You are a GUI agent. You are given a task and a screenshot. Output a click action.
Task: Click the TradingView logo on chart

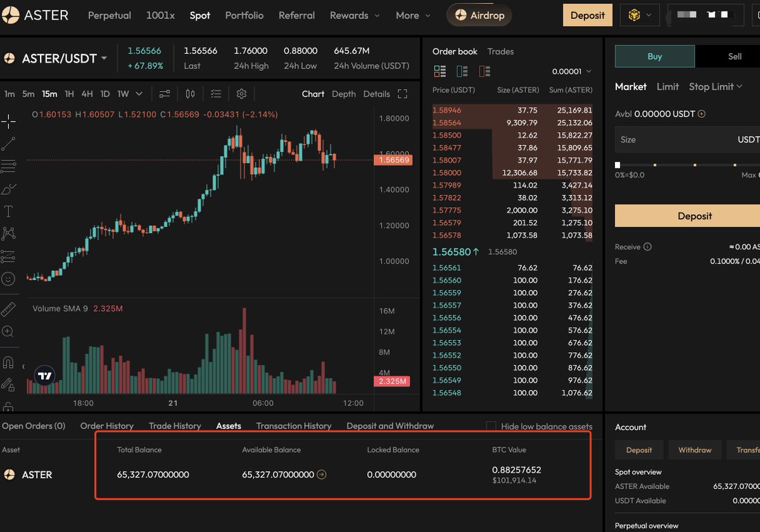[x=44, y=376]
